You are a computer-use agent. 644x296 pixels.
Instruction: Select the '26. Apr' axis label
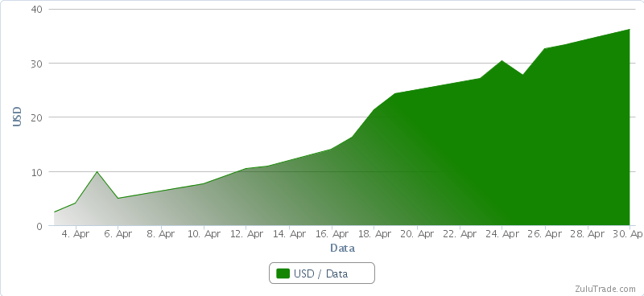pos(546,234)
